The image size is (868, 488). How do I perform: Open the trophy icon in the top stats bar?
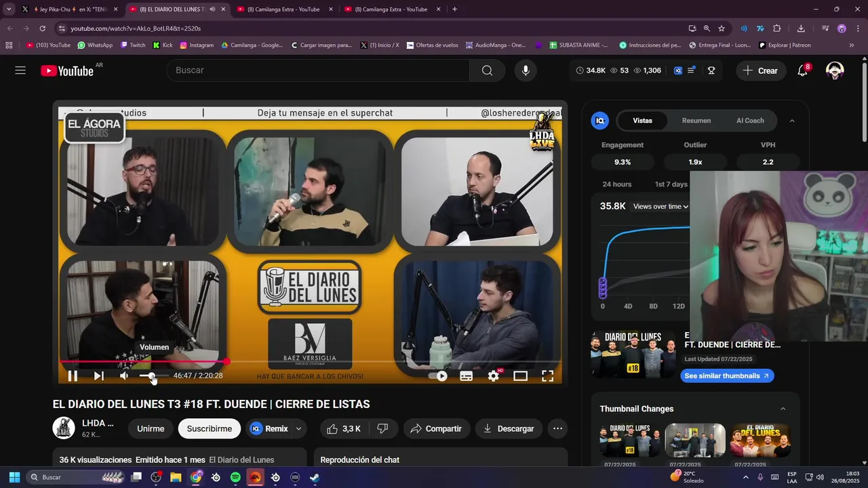711,70
